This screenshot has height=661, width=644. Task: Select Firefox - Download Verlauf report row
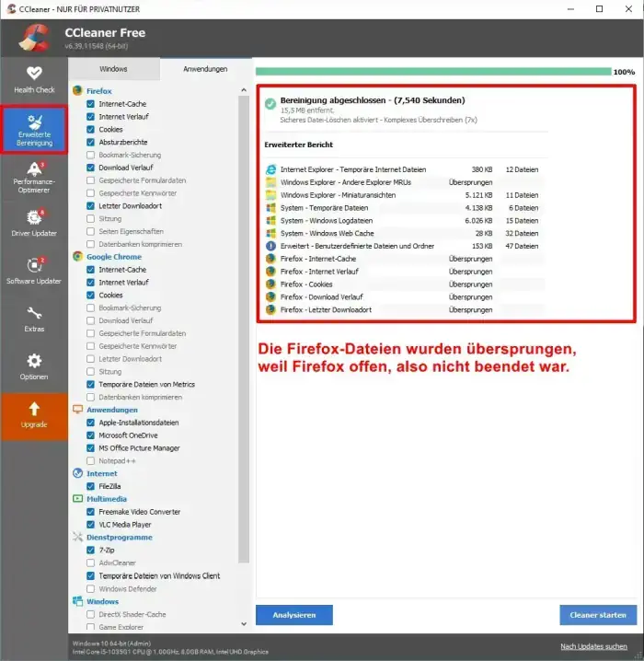405,296
